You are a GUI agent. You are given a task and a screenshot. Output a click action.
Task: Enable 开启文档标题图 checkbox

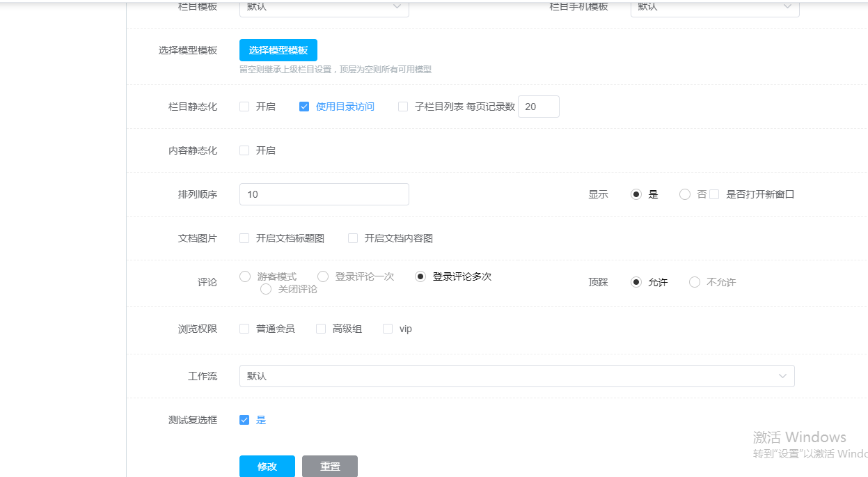[244, 238]
